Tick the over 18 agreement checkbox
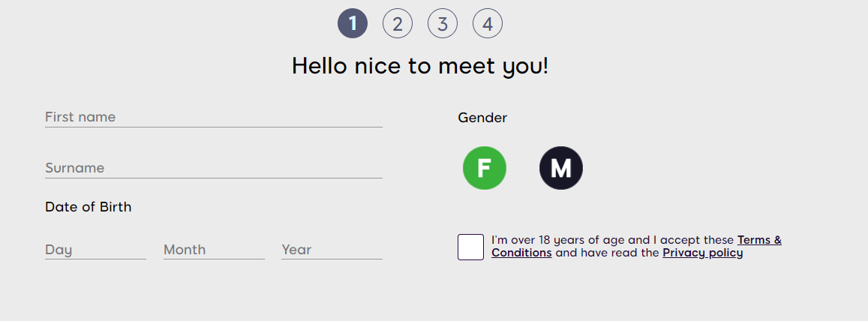The width and height of the screenshot is (868, 321). pos(470,247)
